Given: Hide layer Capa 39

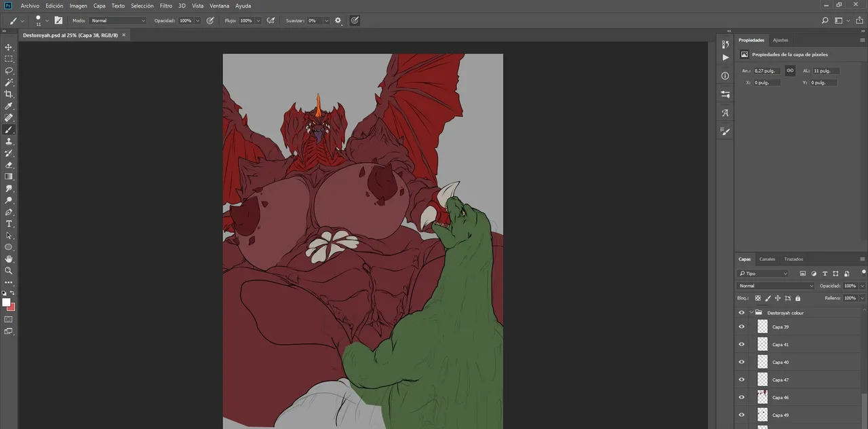Looking at the screenshot, I should pos(741,327).
